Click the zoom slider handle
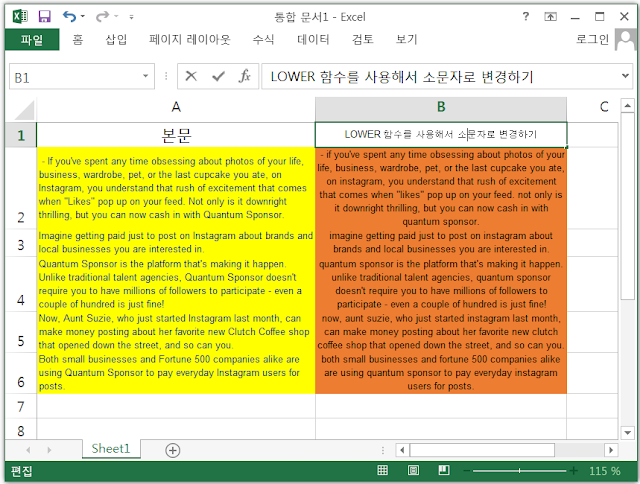 519,471
